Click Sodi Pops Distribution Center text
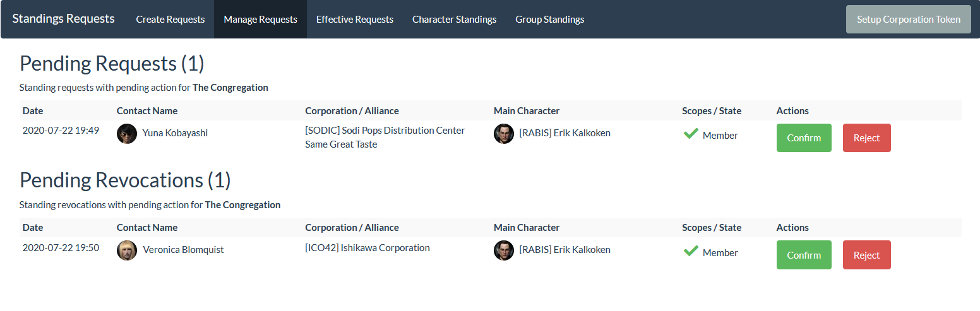This screenshot has height=311, width=980. click(x=385, y=131)
